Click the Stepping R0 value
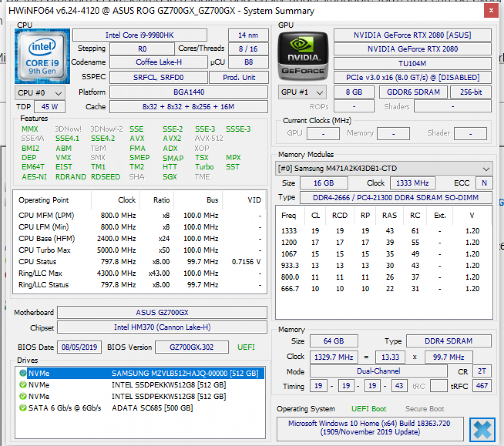This screenshot has width=504, height=446. pos(142,49)
